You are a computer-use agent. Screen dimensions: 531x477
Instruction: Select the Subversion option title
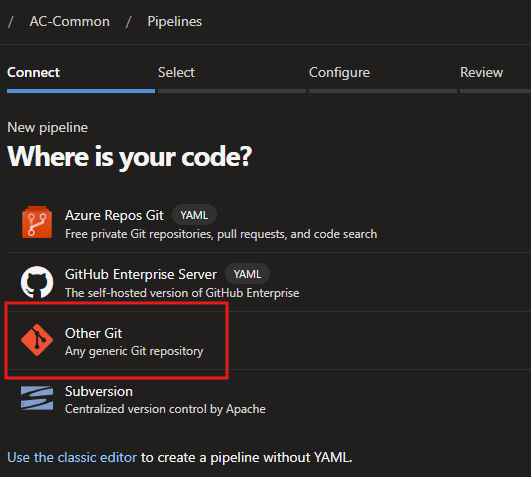click(99, 391)
